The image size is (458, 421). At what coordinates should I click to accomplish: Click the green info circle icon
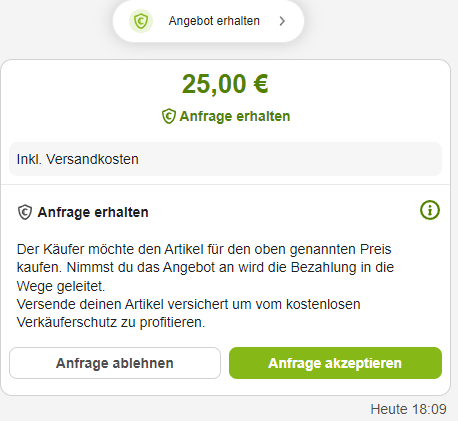430,210
